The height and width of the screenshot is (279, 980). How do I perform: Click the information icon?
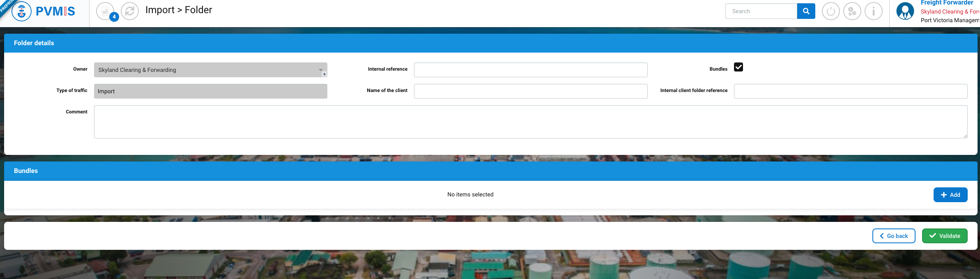(x=873, y=12)
